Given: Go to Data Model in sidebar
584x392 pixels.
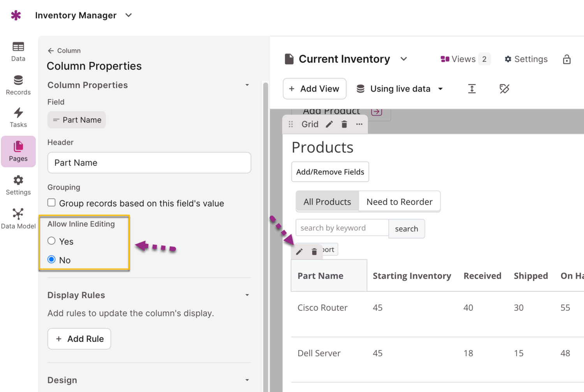Looking at the screenshot, I should tap(18, 218).
